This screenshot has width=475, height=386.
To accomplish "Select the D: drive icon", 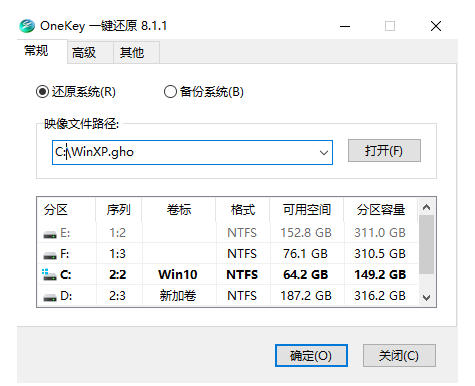I will [50, 297].
